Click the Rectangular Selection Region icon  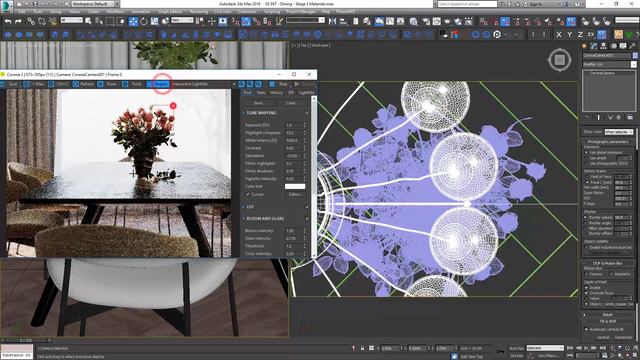tap(110, 21)
